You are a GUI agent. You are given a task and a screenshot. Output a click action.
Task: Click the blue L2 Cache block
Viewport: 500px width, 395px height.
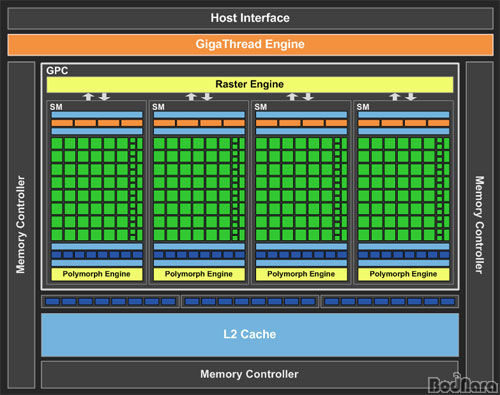[x=250, y=334]
